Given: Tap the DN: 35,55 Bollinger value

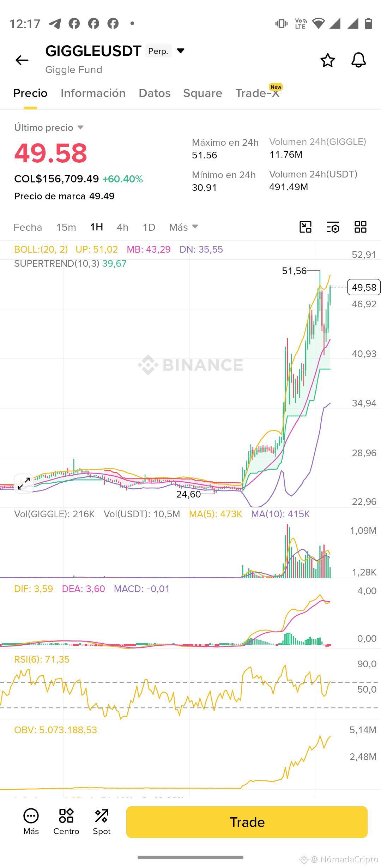Looking at the screenshot, I should coord(201,249).
